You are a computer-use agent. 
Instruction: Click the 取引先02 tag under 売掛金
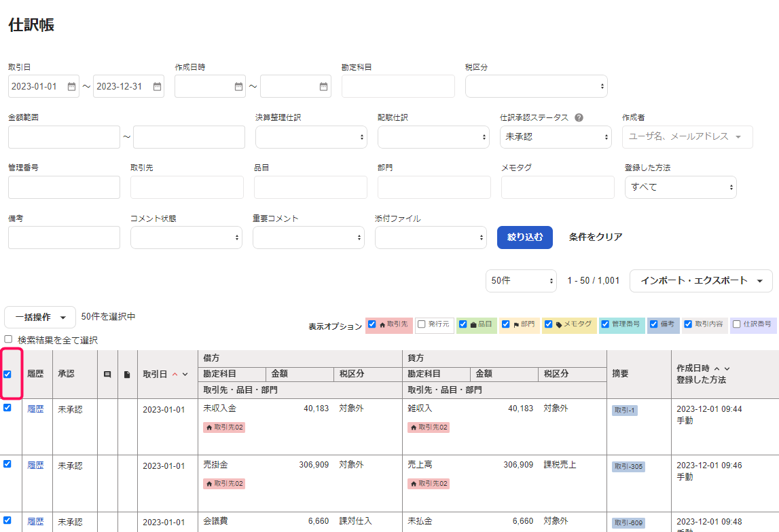(224, 484)
